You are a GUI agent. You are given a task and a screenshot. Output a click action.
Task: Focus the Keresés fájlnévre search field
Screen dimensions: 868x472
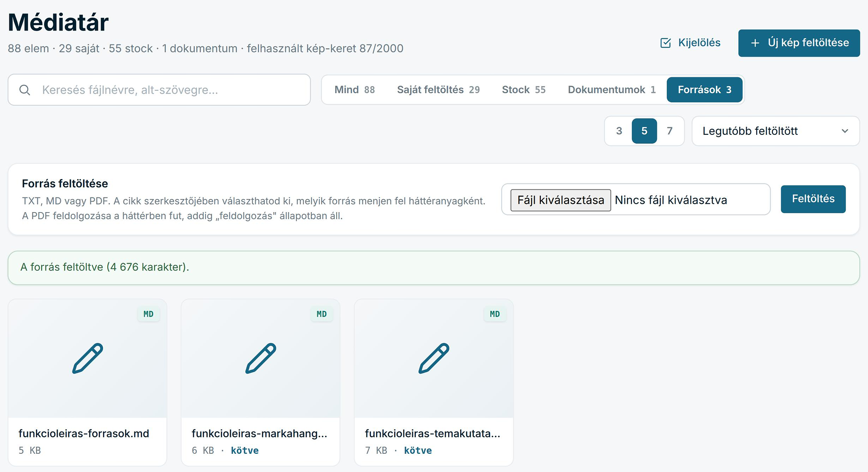click(x=159, y=90)
